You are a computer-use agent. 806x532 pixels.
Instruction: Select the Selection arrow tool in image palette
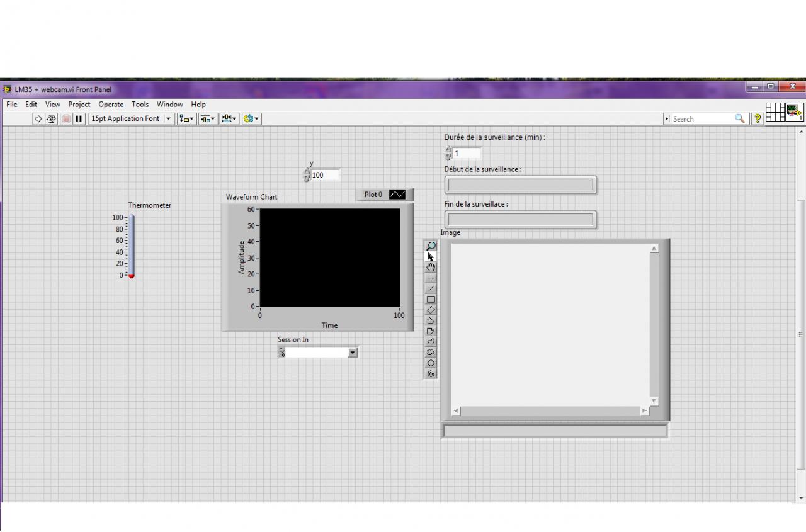point(431,257)
